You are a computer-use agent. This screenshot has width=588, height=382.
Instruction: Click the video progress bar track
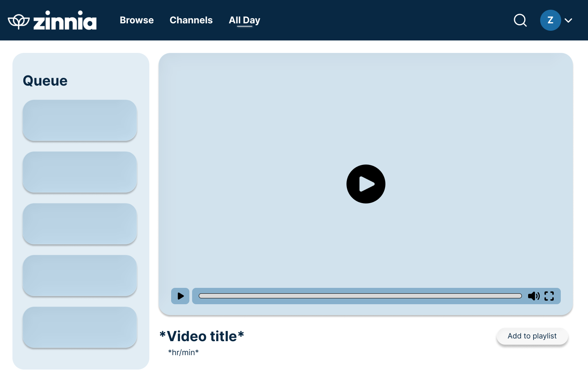tap(360, 296)
